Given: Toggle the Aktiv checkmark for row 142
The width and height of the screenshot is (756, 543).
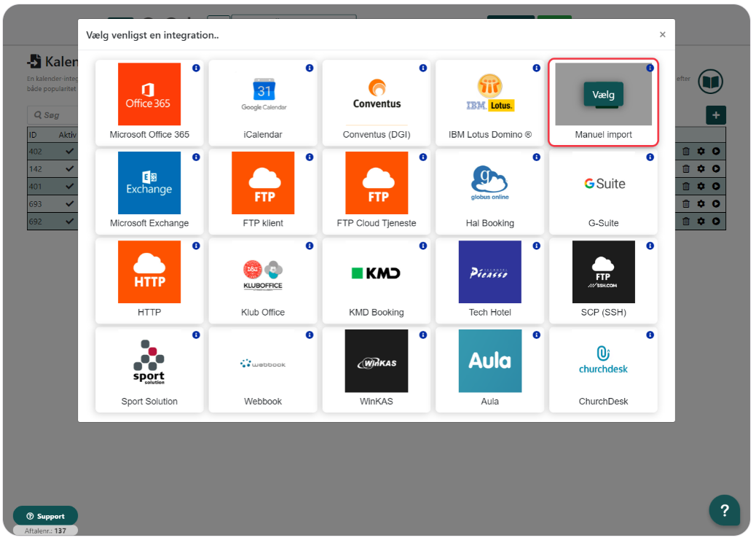Looking at the screenshot, I should 69,168.
